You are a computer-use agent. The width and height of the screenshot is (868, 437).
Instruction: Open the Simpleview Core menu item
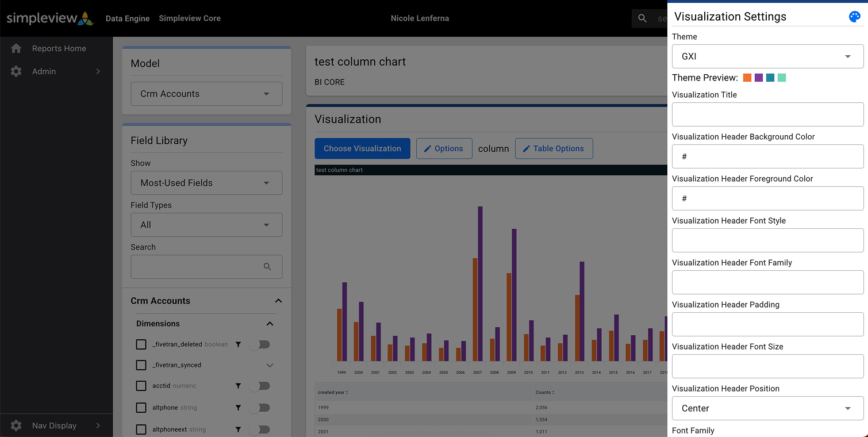[x=190, y=18]
